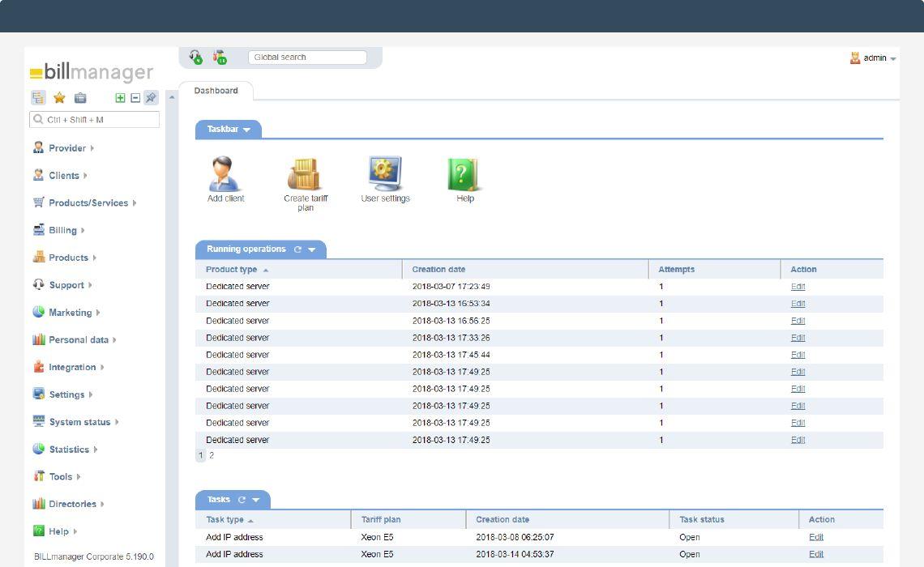Viewport: 924px width, 567px height.
Task: Open the Create tariff plan shortcut
Action: (306, 174)
